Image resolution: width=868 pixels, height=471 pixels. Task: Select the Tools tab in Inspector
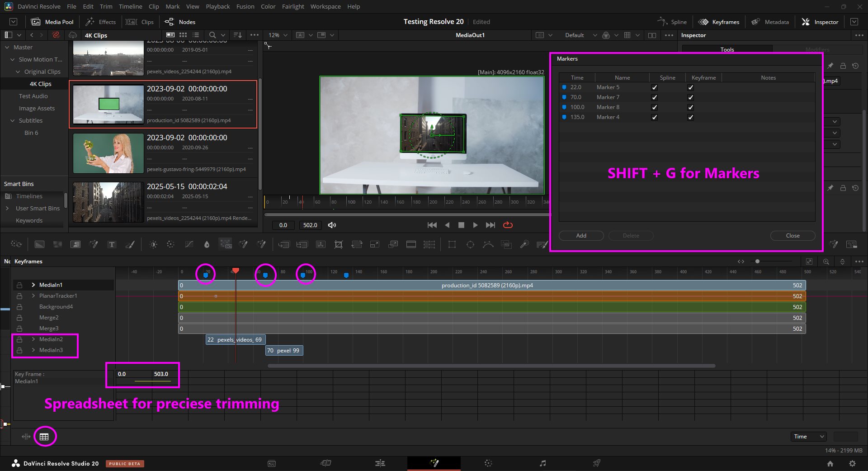click(x=727, y=49)
